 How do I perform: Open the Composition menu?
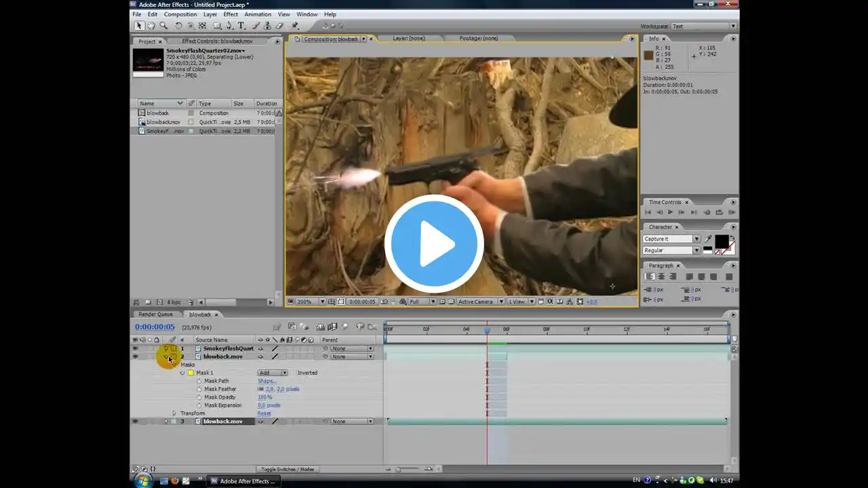click(180, 14)
